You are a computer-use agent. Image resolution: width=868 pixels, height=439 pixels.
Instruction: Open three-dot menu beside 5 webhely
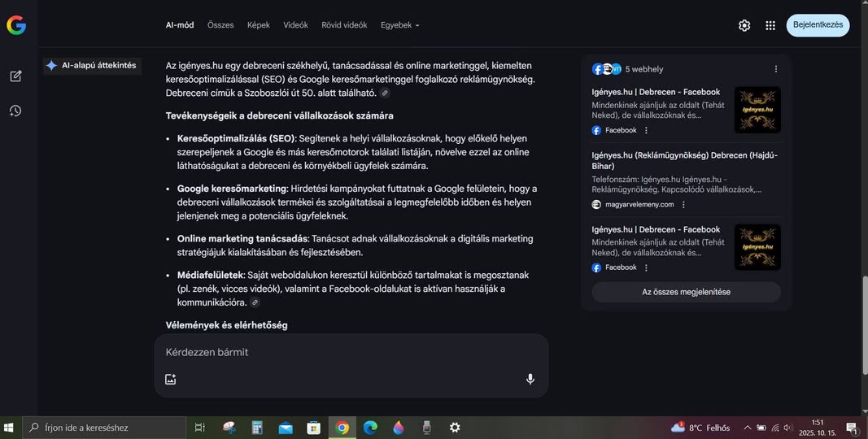(775, 69)
